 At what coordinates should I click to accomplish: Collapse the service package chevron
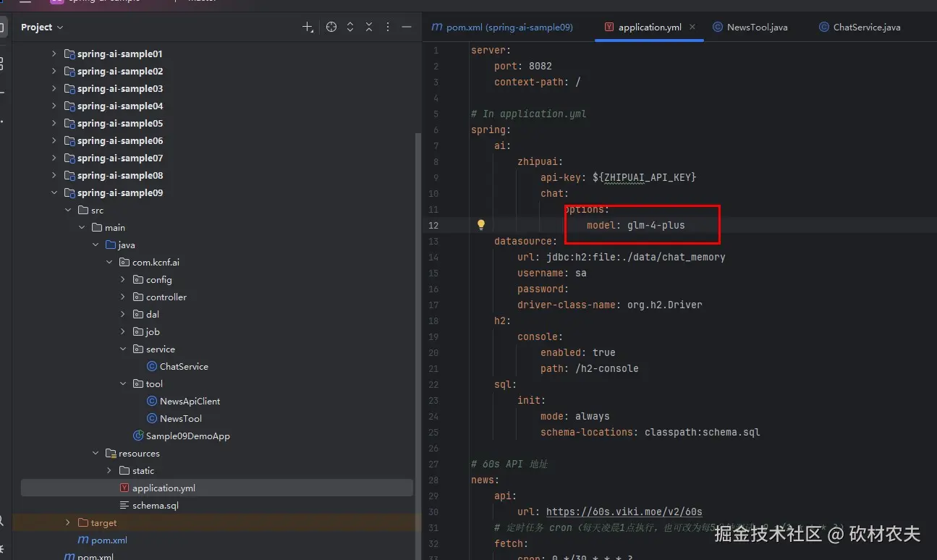click(x=123, y=349)
